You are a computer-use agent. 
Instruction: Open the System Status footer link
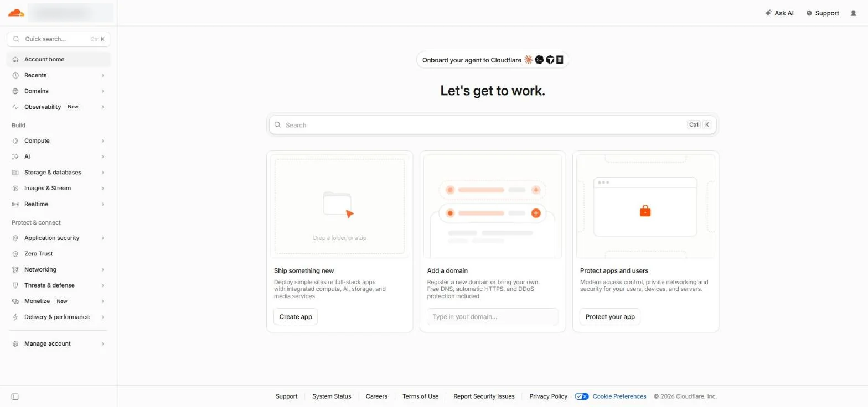tap(332, 396)
